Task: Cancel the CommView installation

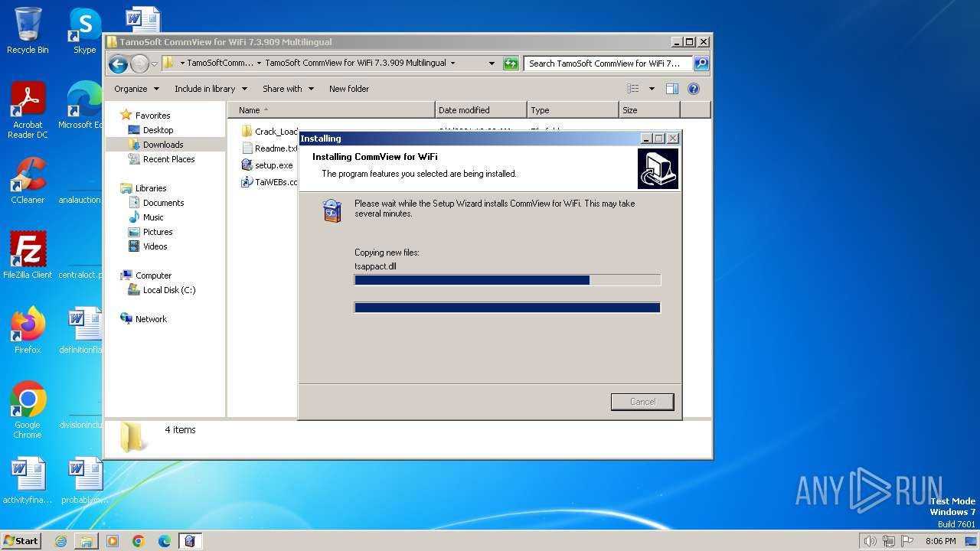Action: [642, 402]
